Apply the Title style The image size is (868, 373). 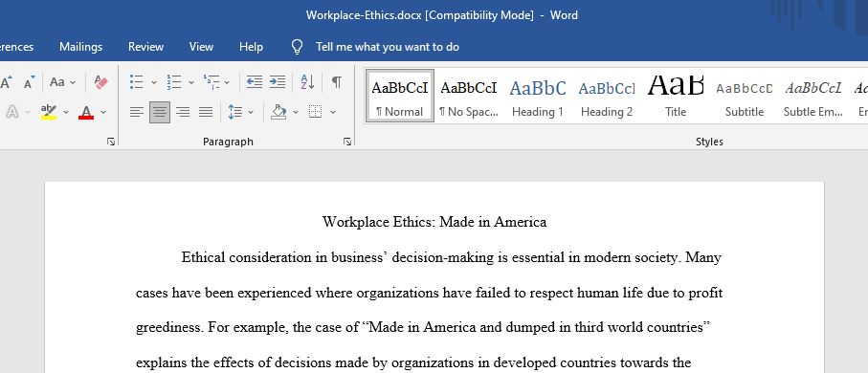(676, 96)
